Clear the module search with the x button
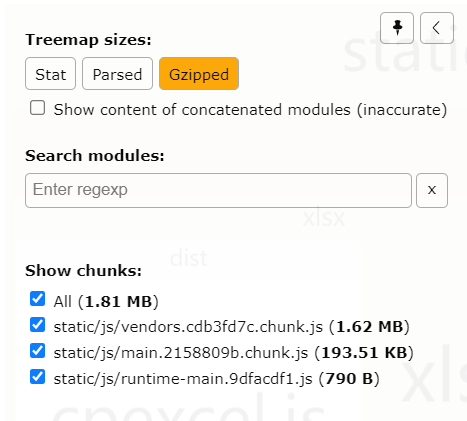This screenshot has height=421, width=467. (432, 190)
